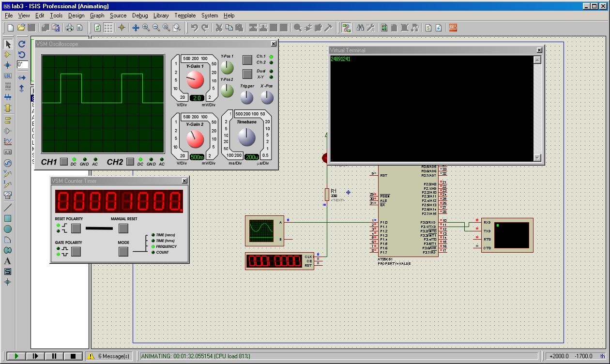Open the Graph menu

tap(97, 15)
